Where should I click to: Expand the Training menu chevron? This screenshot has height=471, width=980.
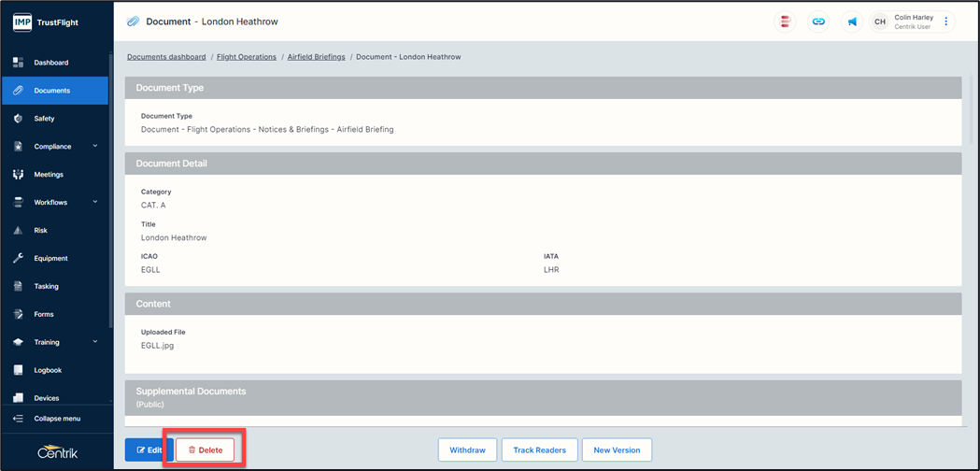coord(95,341)
